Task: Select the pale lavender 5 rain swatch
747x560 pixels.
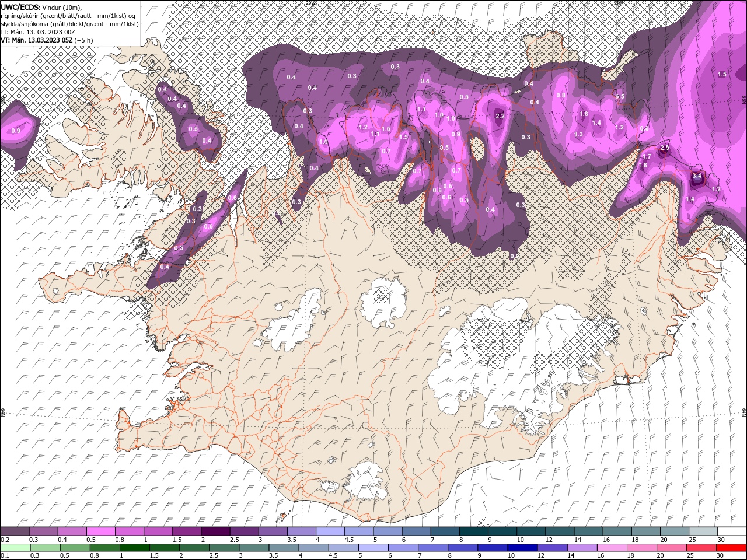Action: [x=373, y=548]
